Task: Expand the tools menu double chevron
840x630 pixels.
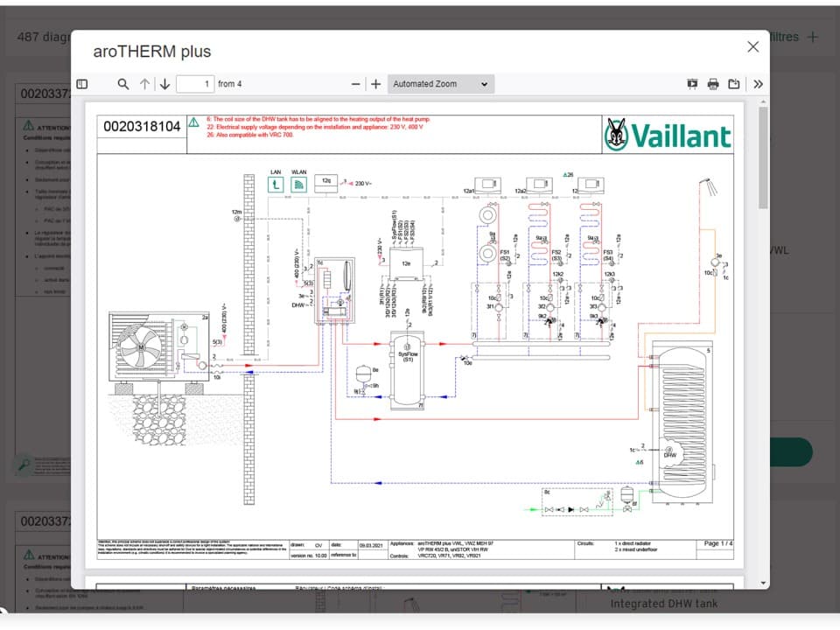Action: 758,84
